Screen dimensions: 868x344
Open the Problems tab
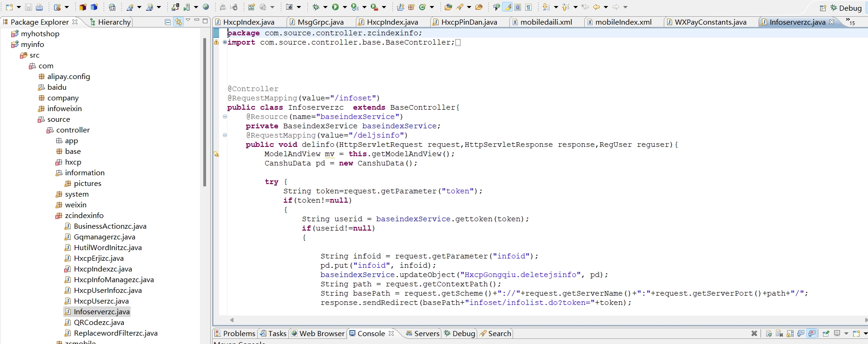point(234,333)
